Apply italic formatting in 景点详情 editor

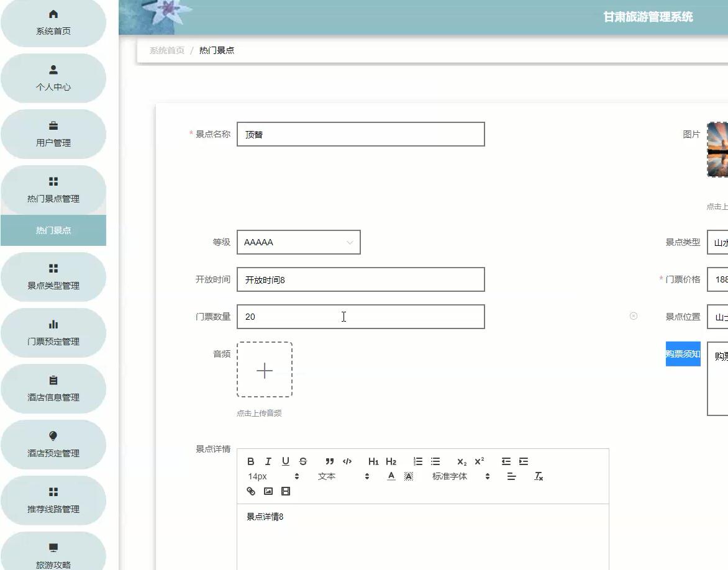[x=268, y=461]
